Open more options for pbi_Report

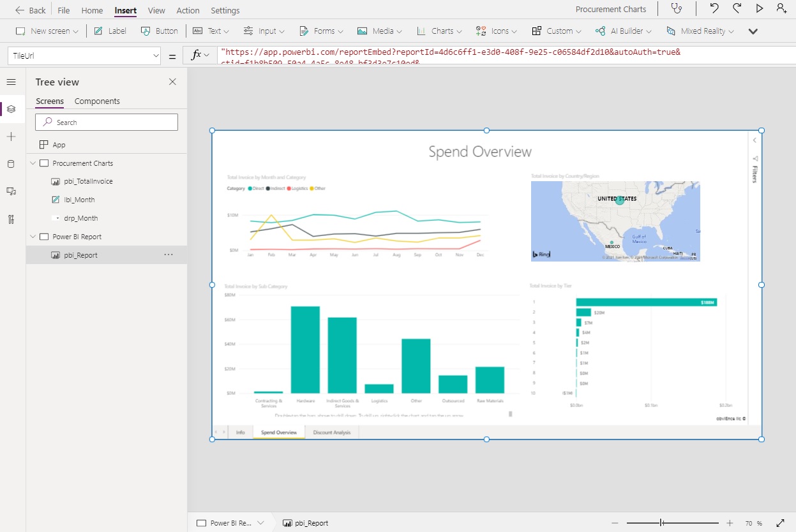169,255
